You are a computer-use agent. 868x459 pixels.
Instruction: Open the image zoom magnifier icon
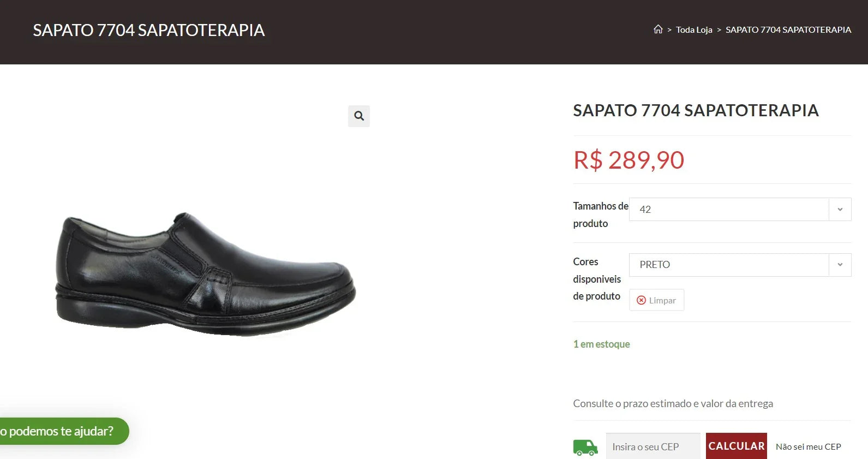click(358, 116)
